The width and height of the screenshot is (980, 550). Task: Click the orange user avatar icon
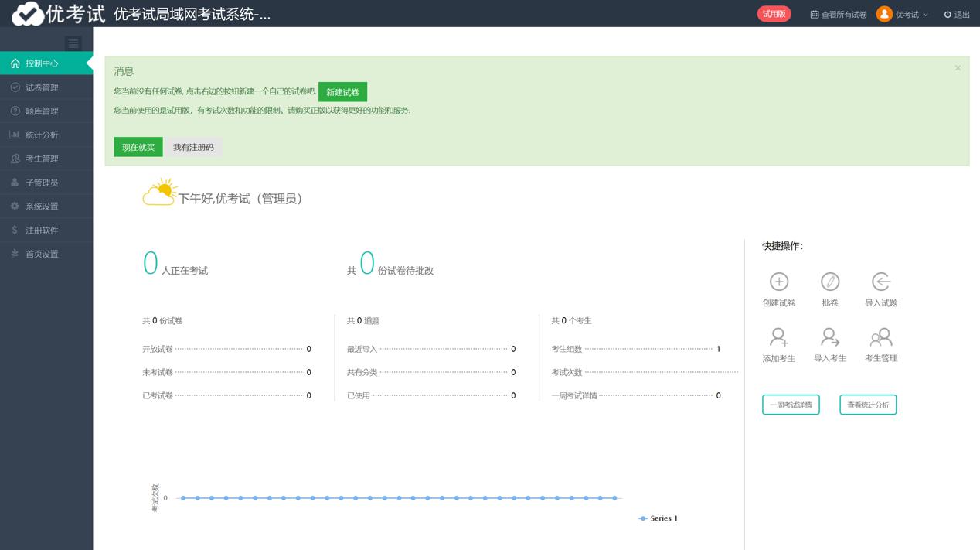pos(884,15)
